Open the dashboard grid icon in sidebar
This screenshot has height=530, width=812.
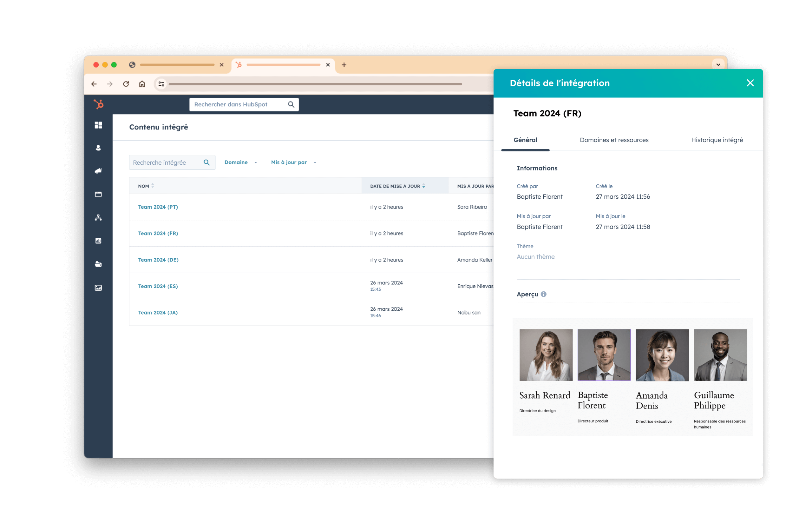(x=98, y=125)
